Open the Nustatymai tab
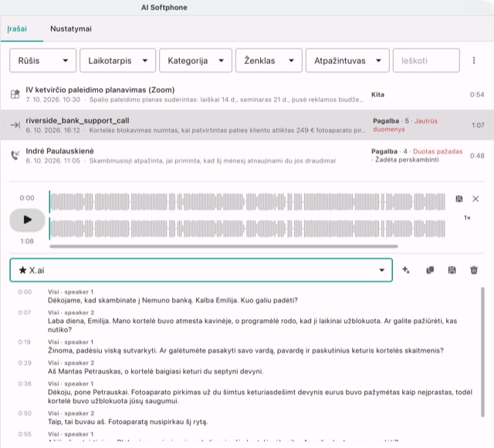Screen dimensions: 494x448 (x=71, y=29)
